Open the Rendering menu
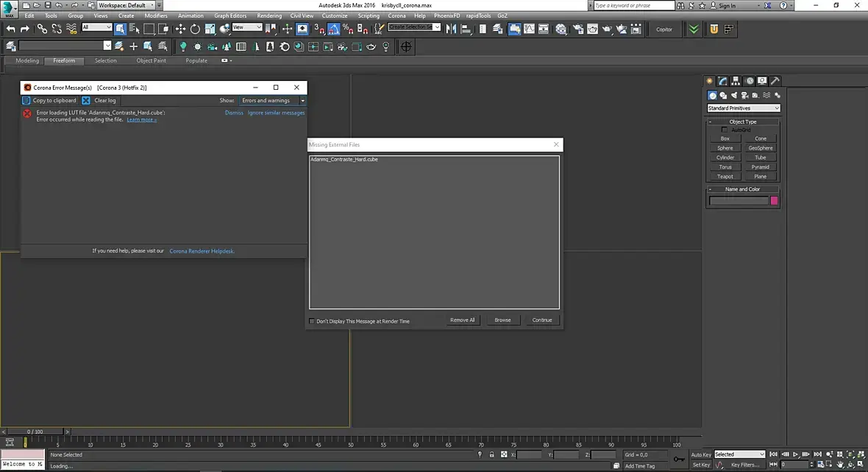The image size is (868, 472). [x=269, y=15]
